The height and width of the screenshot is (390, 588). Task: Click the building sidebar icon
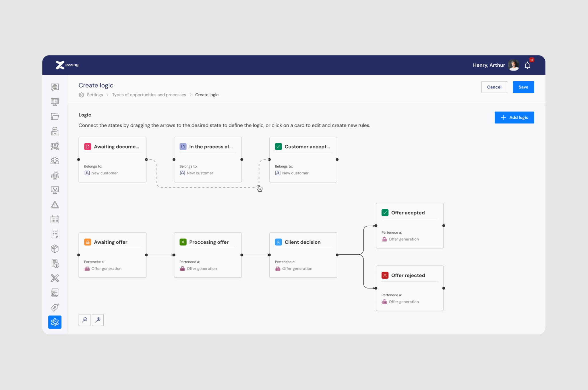pos(55,131)
